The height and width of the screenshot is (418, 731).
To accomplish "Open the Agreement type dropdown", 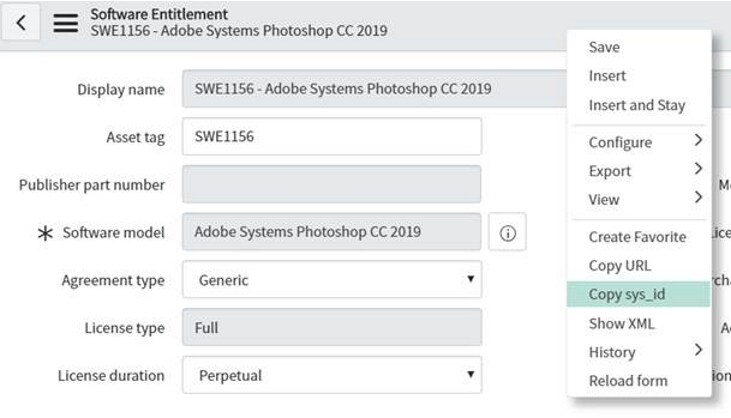I will pos(332,280).
